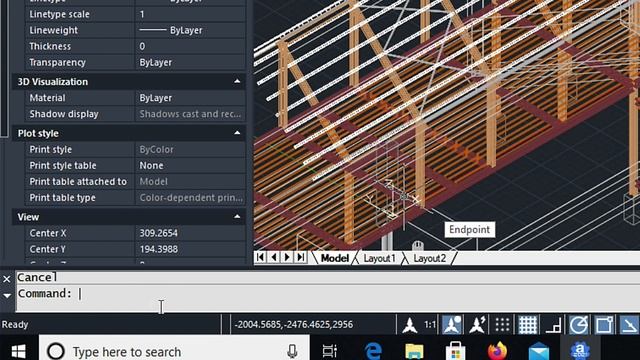Screen dimensions: 640x360
Task: Switch to the Layout2 tab
Action: click(x=429, y=258)
